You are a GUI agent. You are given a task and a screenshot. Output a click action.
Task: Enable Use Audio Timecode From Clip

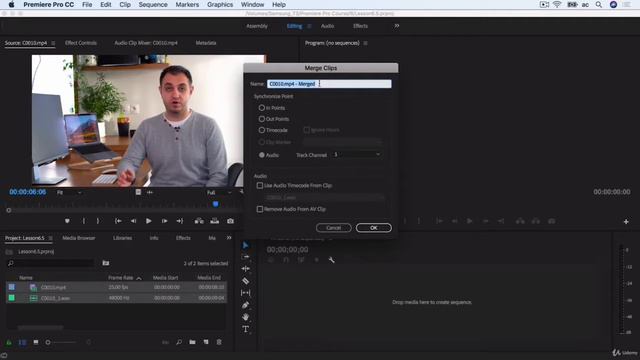coord(260,185)
